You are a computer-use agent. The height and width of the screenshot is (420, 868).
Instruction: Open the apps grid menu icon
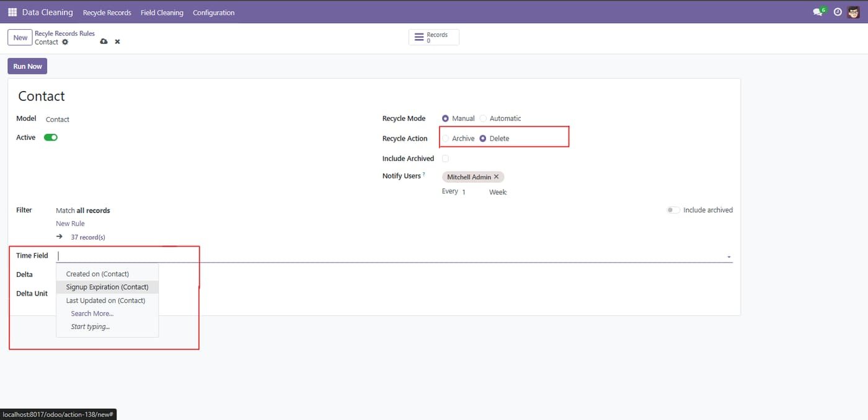pyautogui.click(x=12, y=12)
